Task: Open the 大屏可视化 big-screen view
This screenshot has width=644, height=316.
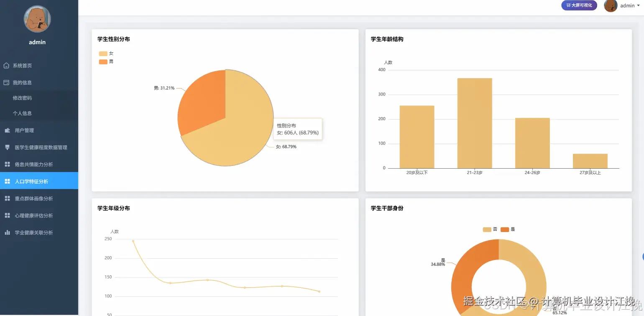Action: point(579,5)
